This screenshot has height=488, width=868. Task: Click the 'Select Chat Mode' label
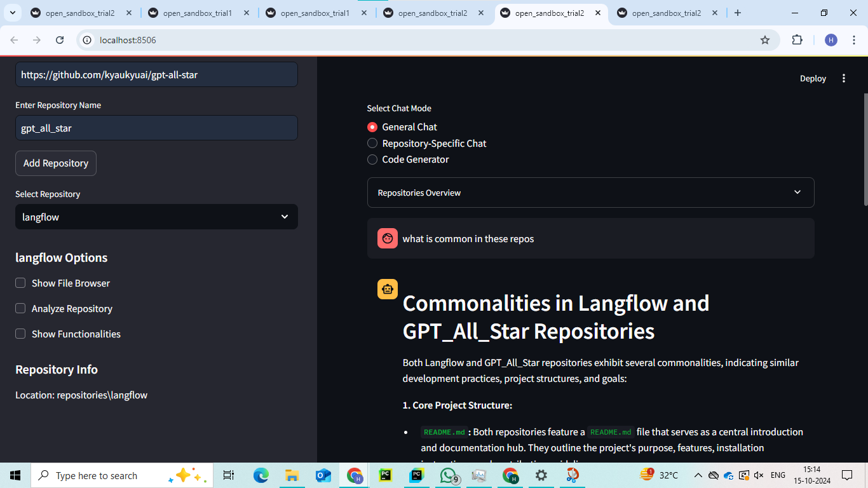tap(399, 109)
